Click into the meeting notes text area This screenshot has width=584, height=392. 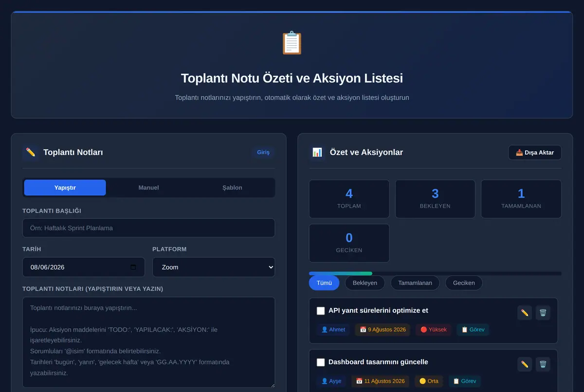coord(148,342)
